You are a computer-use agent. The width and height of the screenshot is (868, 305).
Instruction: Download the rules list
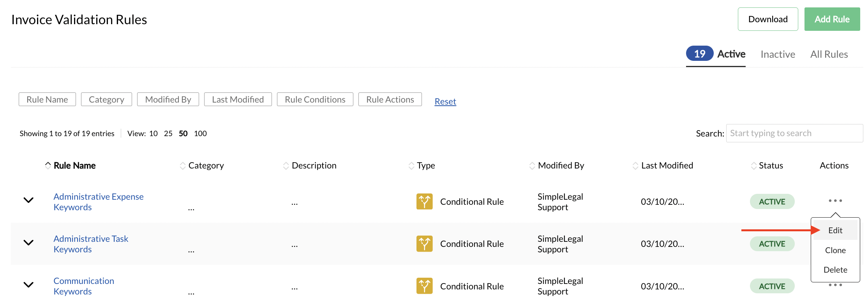coord(767,19)
